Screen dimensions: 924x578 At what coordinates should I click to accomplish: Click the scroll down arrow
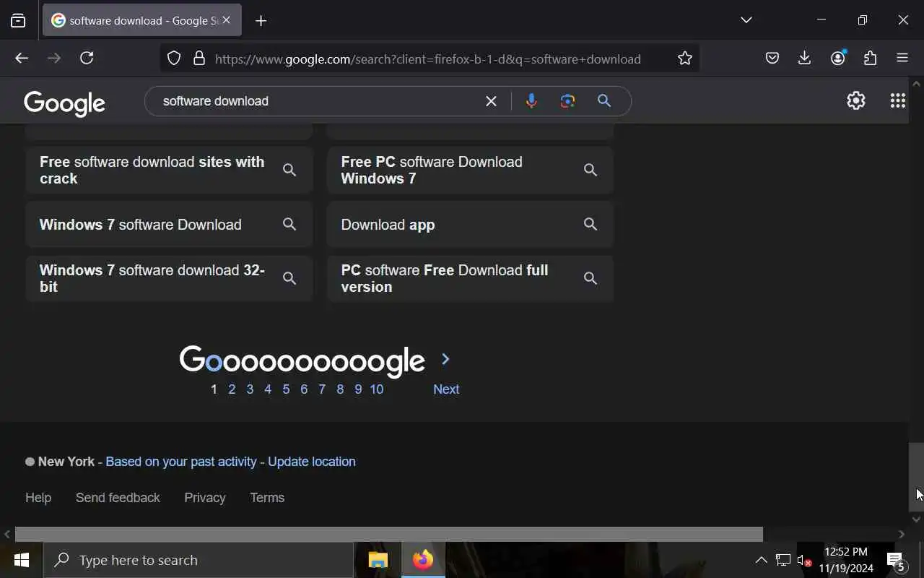pyautogui.click(x=917, y=519)
